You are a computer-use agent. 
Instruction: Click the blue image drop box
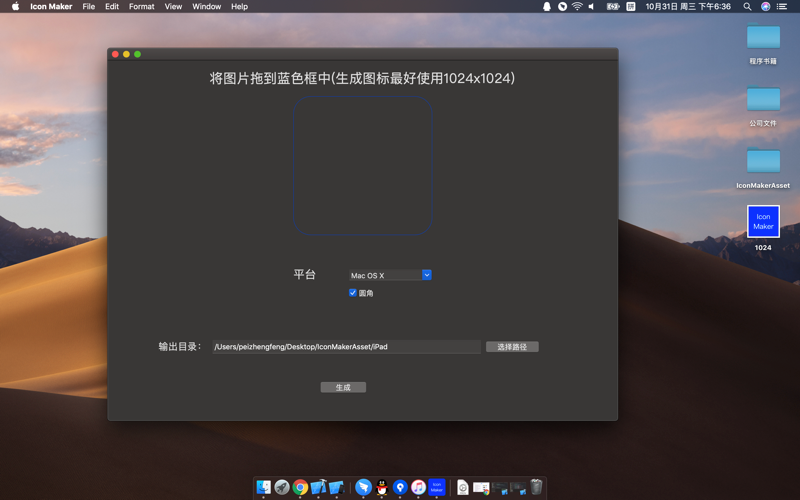click(363, 165)
